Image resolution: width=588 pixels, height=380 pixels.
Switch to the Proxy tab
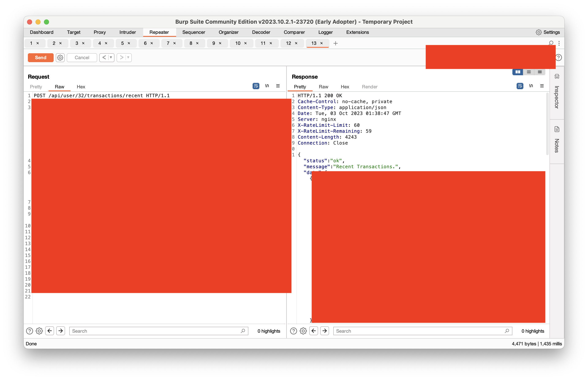coord(100,32)
